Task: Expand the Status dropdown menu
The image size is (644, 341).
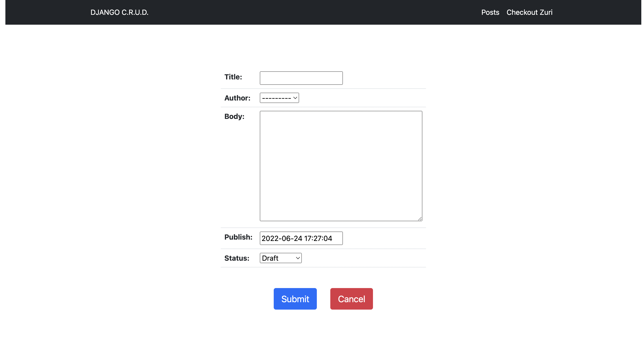Action: [280, 258]
